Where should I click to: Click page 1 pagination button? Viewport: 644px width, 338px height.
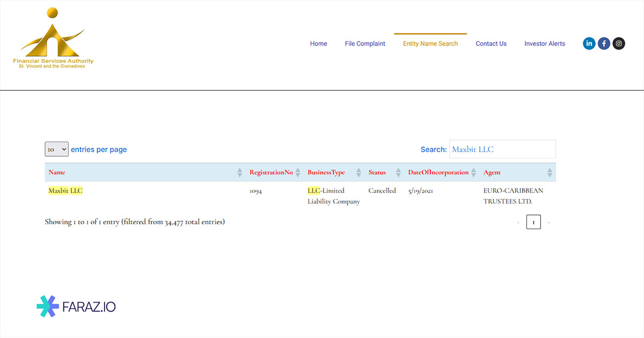point(533,222)
